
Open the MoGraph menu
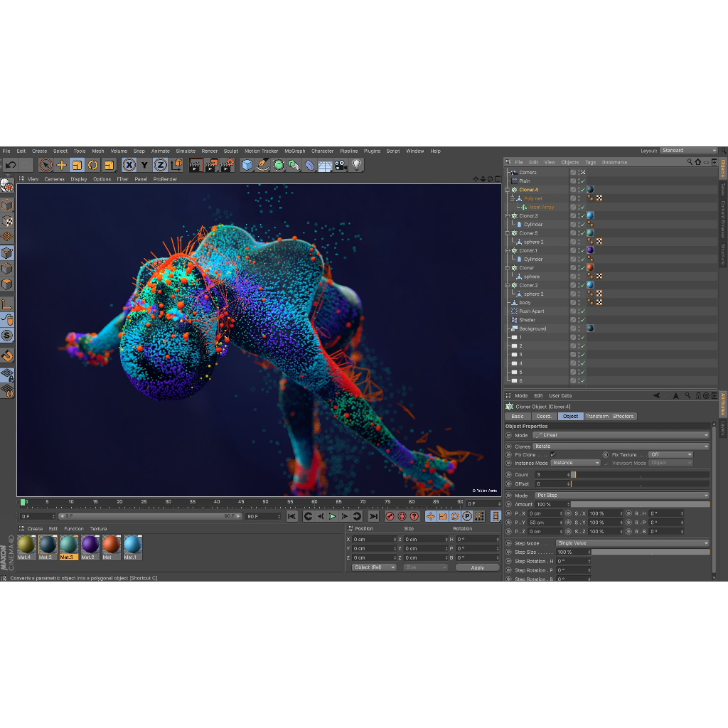(x=295, y=151)
